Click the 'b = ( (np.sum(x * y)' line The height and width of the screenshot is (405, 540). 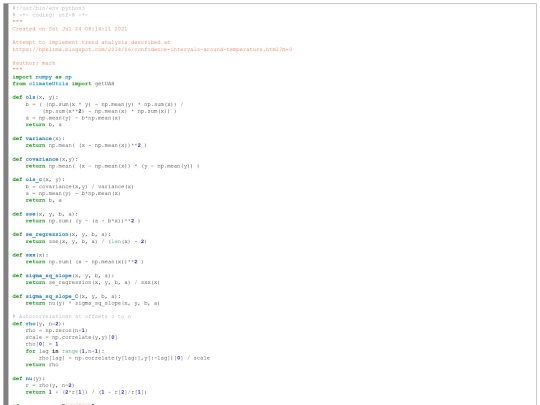tap(105, 104)
